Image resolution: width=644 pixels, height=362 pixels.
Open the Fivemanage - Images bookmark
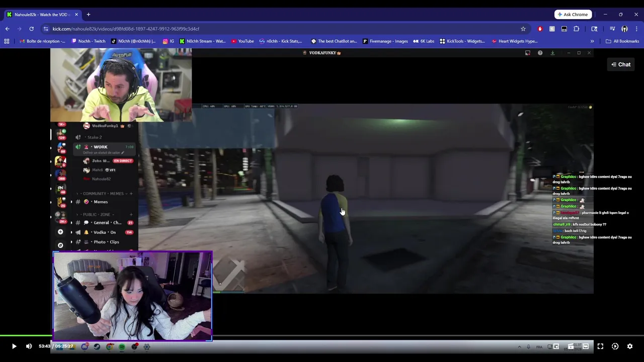[x=385, y=41]
